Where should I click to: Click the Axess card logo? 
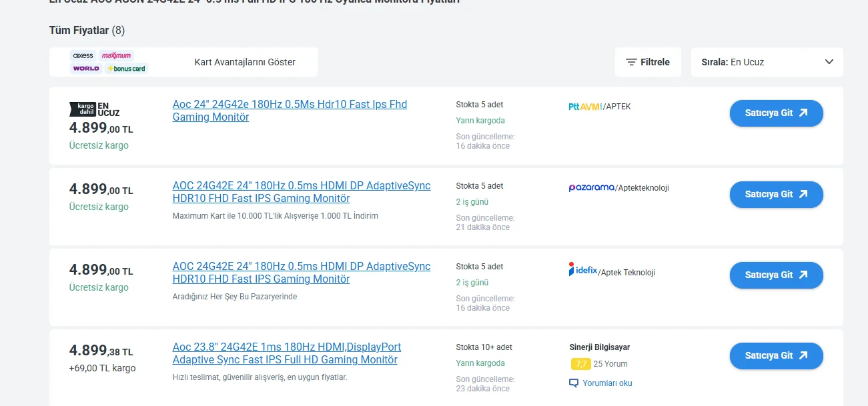83,55
